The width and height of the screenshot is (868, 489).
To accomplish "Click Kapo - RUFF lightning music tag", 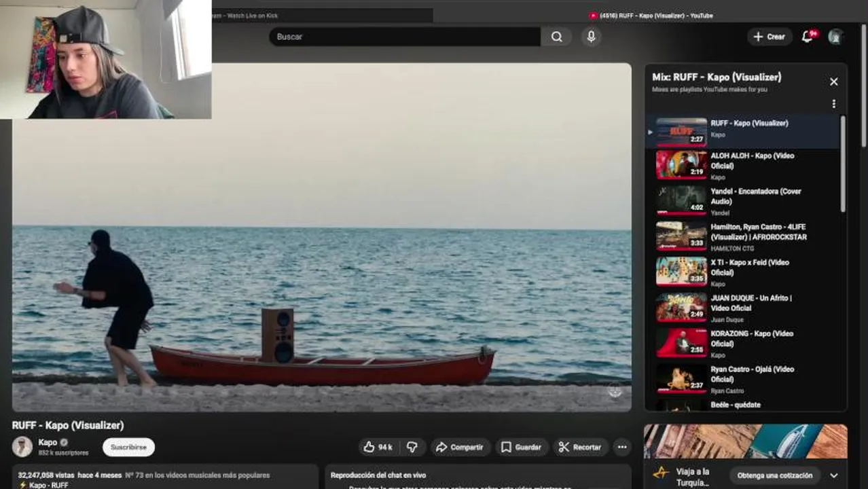I will [x=43, y=485].
